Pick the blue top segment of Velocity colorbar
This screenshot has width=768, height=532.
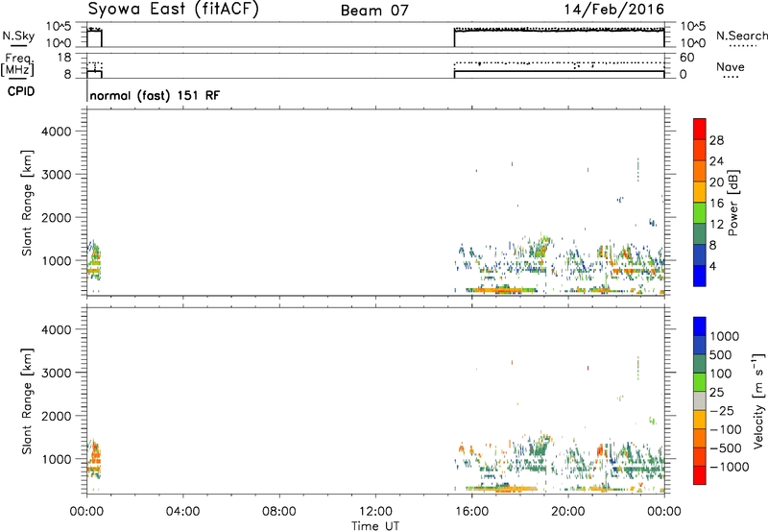pyautogui.click(x=700, y=326)
